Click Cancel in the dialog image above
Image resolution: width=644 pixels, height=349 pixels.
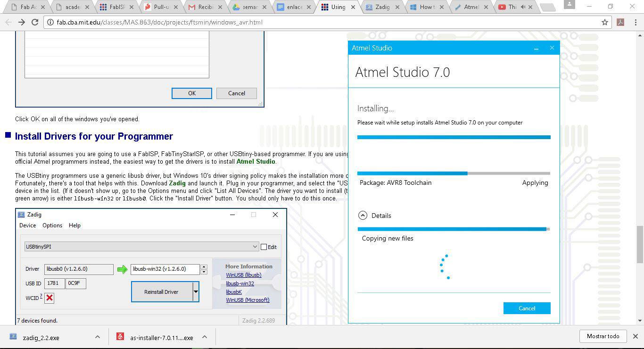tap(237, 93)
